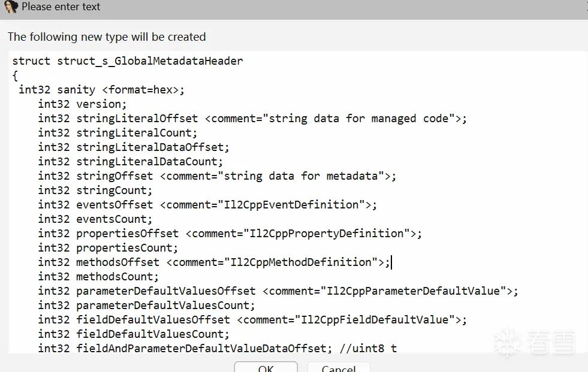Image resolution: width=588 pixels, height=372 pixels.
Task: Click the int32 version line
Action: pyautogui.click(x=82, y=104)
